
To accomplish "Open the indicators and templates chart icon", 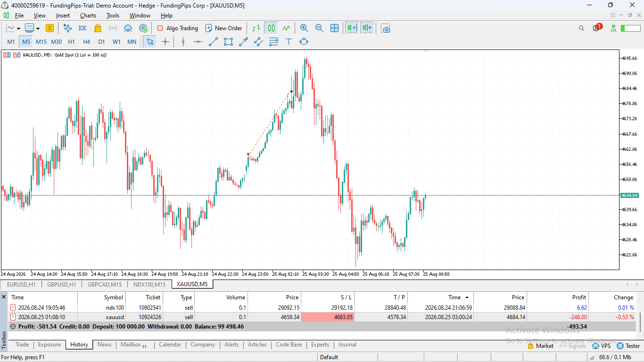I will tap(30, 28).
